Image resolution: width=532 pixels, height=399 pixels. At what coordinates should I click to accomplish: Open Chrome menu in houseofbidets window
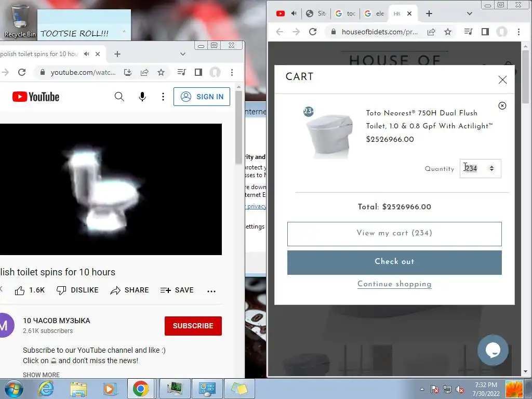pyautogui.click(x=518, y=32)
